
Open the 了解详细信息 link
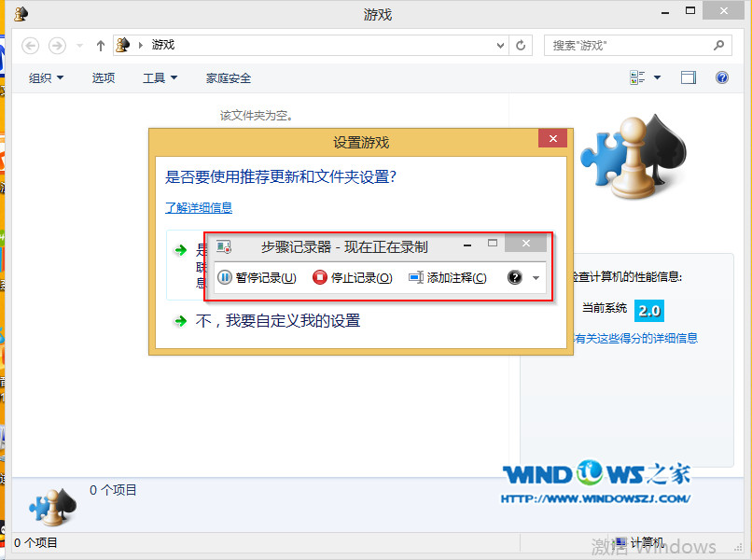click(199, 207)
